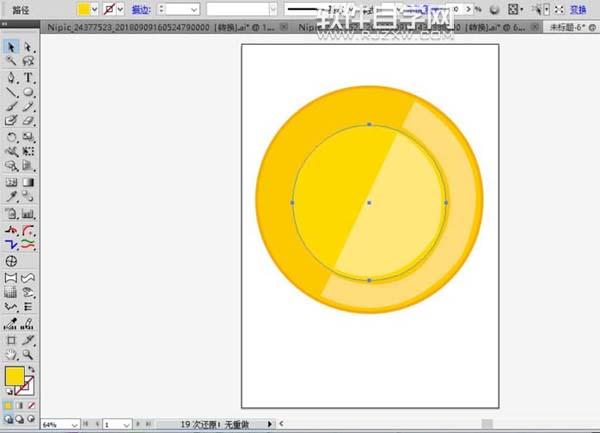Screen dimensions: 600x433
Task: Toggle Draw Inside mode
Action: click(31, 419)
